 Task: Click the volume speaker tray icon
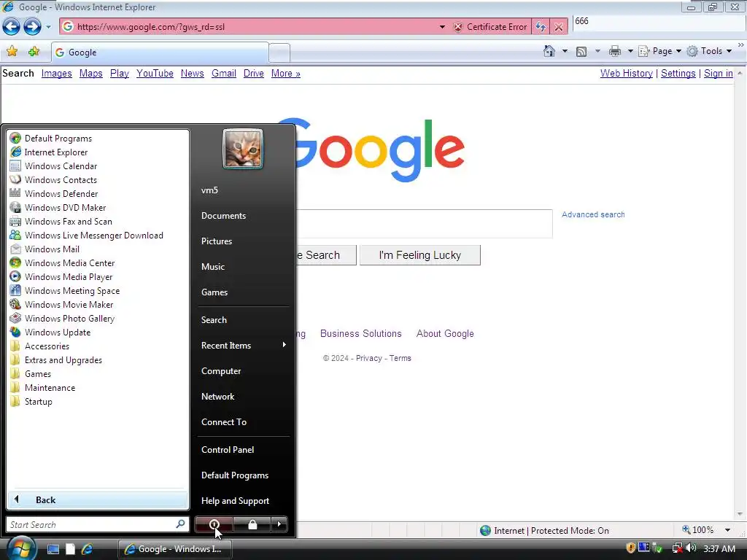pyautogui.click(x=692, y=548)
